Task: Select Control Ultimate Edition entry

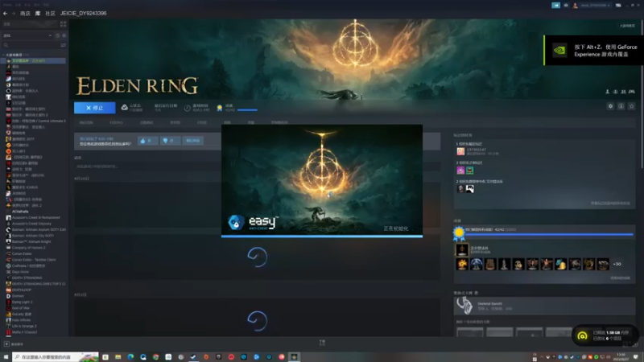Action: click(35, 121)
